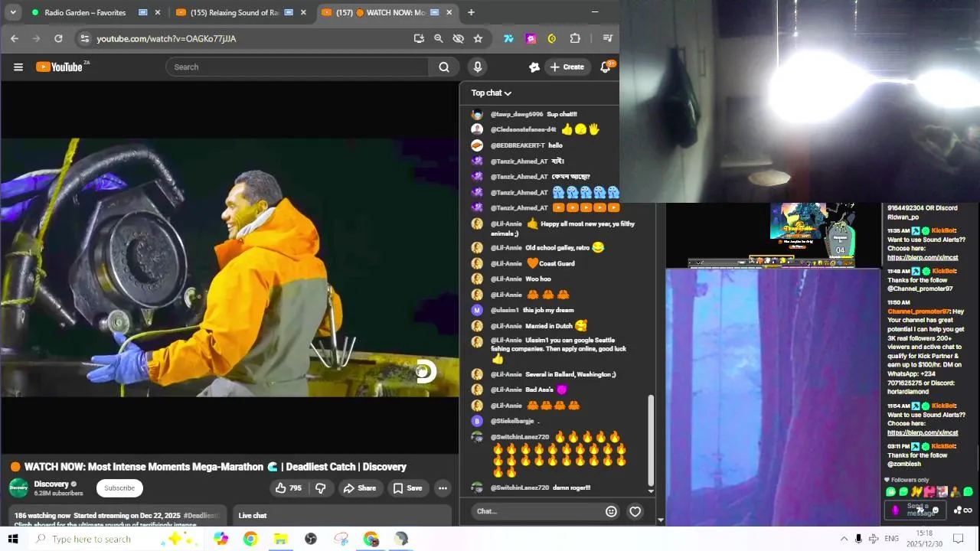Image resolution: width=980 pixels, height=551 pixels.
Task: Open Chrome from the taskbar
Action: (x=250, y=539)
